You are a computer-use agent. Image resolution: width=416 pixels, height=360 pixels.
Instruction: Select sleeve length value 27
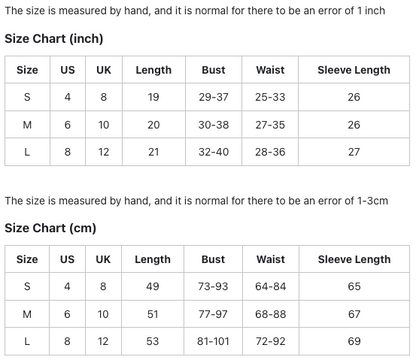pyautogui.click(x=354, y=152)
